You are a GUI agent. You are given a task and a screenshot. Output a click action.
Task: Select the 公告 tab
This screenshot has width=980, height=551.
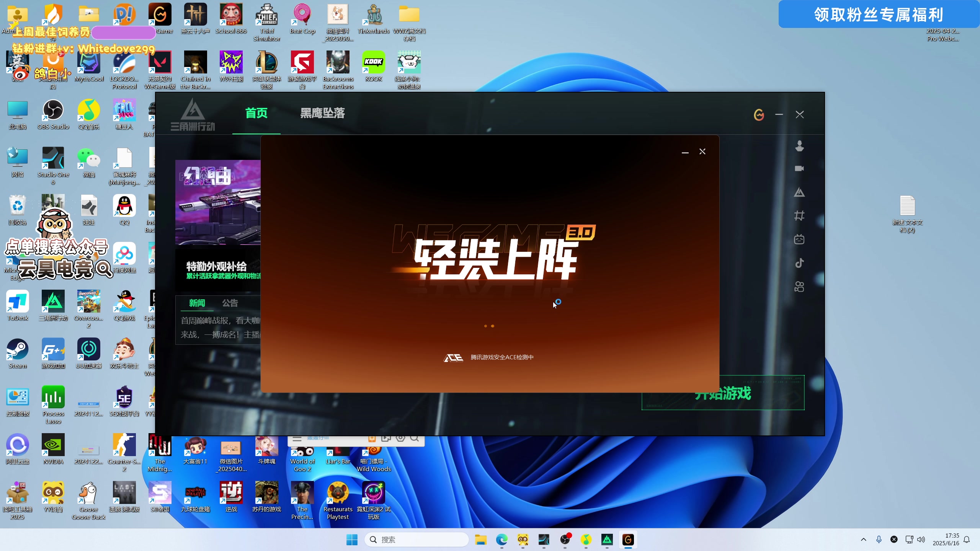(x=230, y=303)
